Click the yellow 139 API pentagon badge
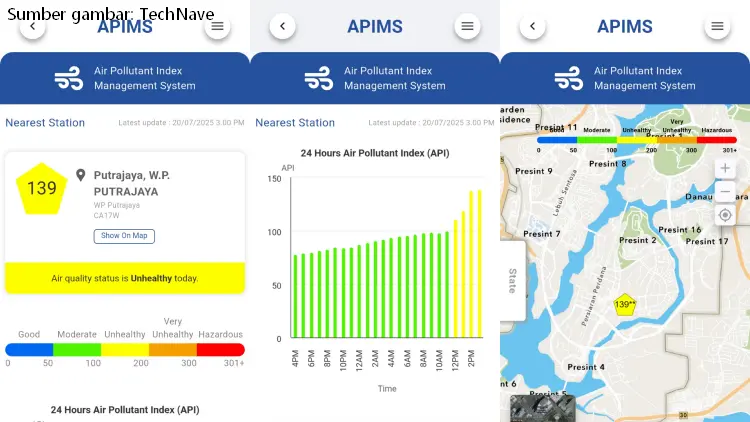Image resolution: width=750 pixels, height=422 pixels. pyautogui.click(x=42, y=189)
